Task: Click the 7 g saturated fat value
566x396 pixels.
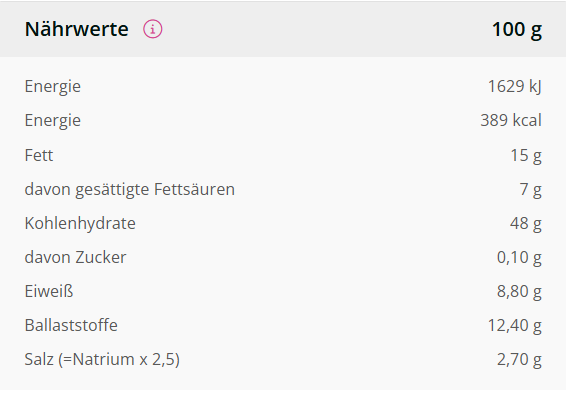Action: 530,190
